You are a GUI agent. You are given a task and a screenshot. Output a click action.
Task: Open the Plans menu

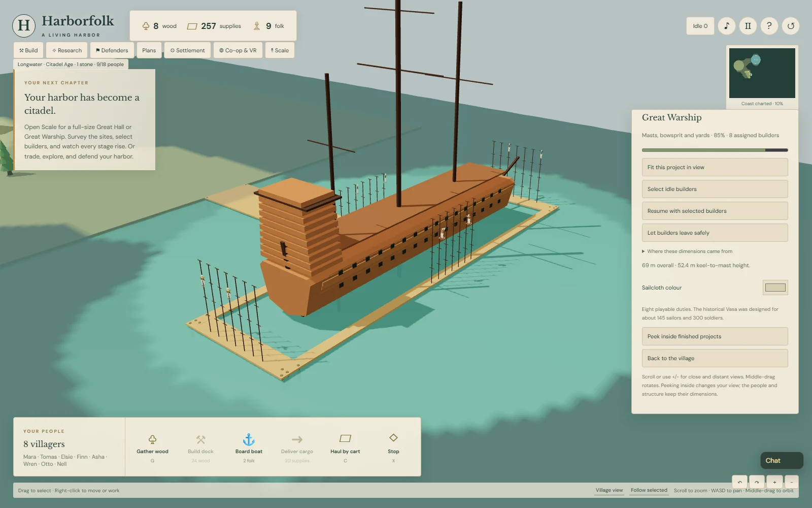(x=149, y=50)
